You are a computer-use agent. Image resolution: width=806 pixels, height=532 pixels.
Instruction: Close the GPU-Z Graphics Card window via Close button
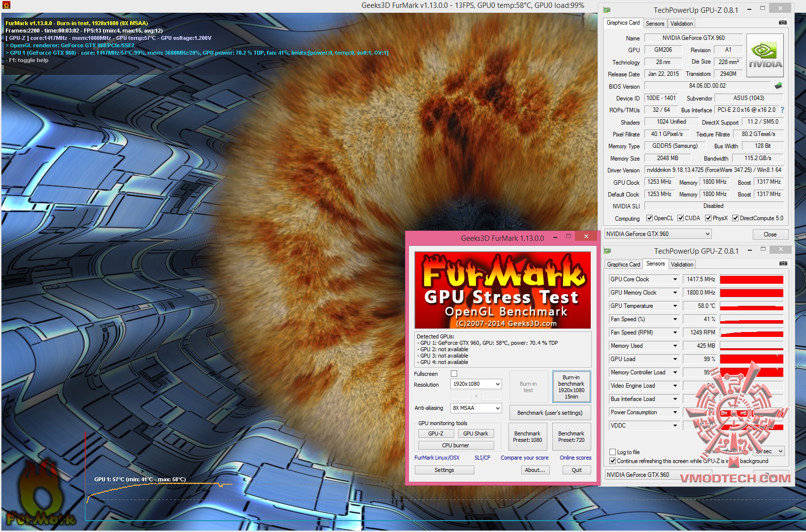pyautogui.click(x=770, y=234)
